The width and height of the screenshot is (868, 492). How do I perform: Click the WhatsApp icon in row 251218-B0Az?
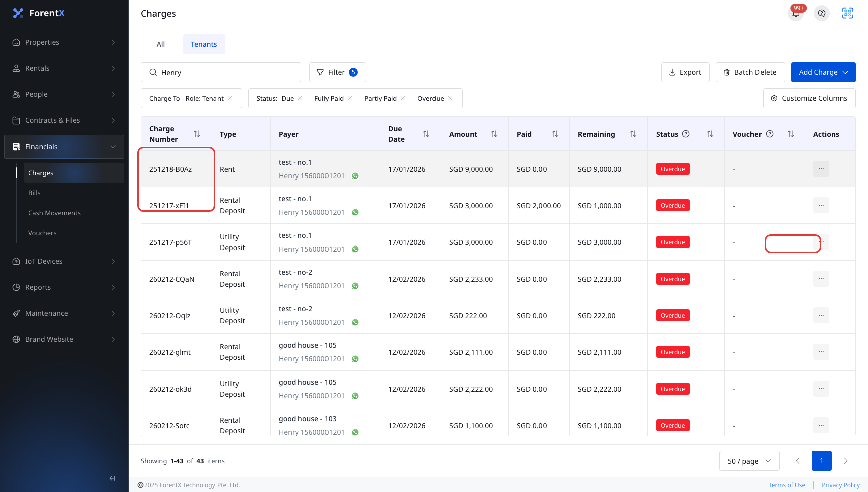[355, 176]
